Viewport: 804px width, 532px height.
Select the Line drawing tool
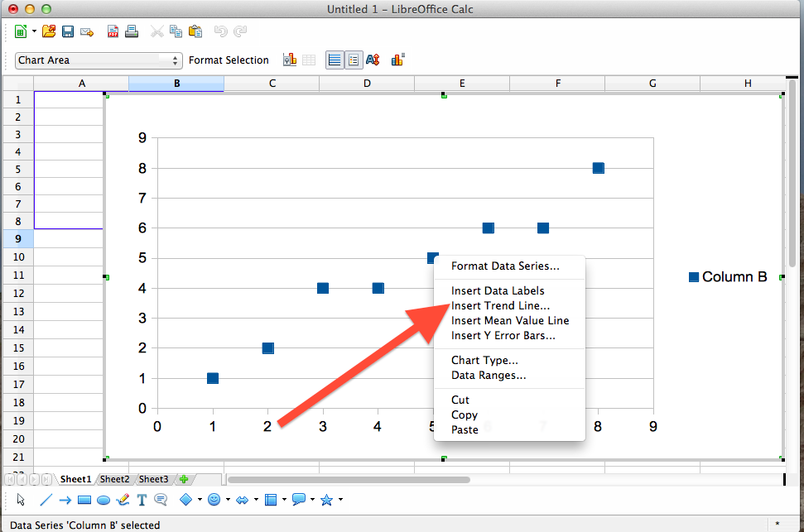click(46, 499)
